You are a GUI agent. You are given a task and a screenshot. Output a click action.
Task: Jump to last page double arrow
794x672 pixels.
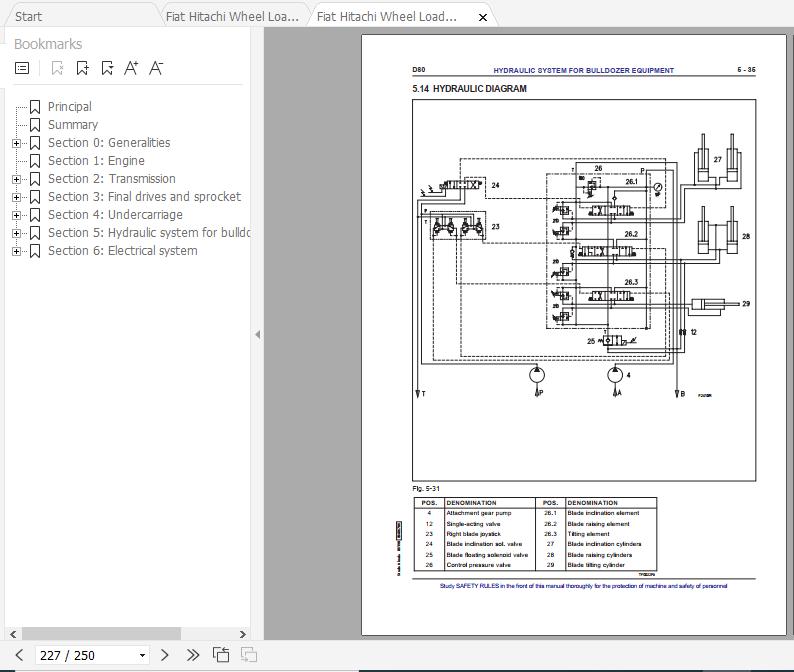[x=193, y=655]
